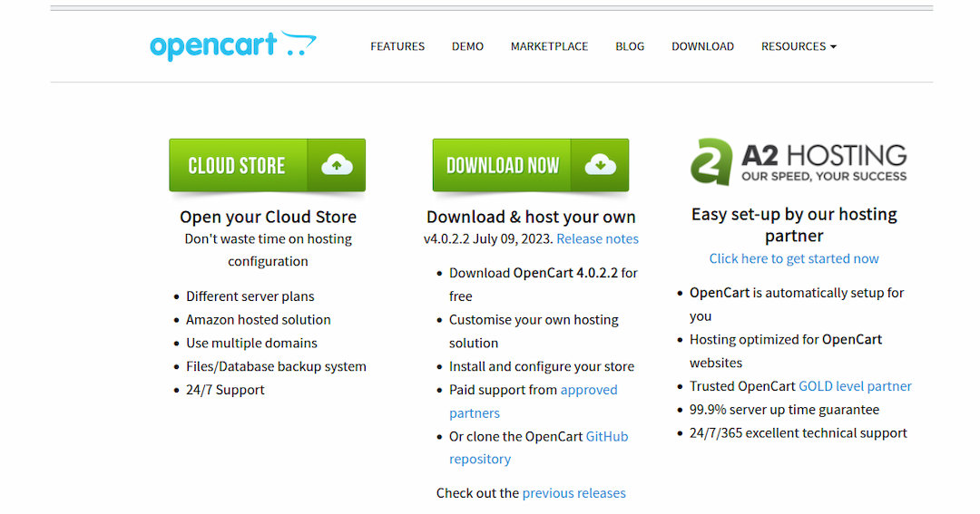Open the Features menu item

[397, 46]
